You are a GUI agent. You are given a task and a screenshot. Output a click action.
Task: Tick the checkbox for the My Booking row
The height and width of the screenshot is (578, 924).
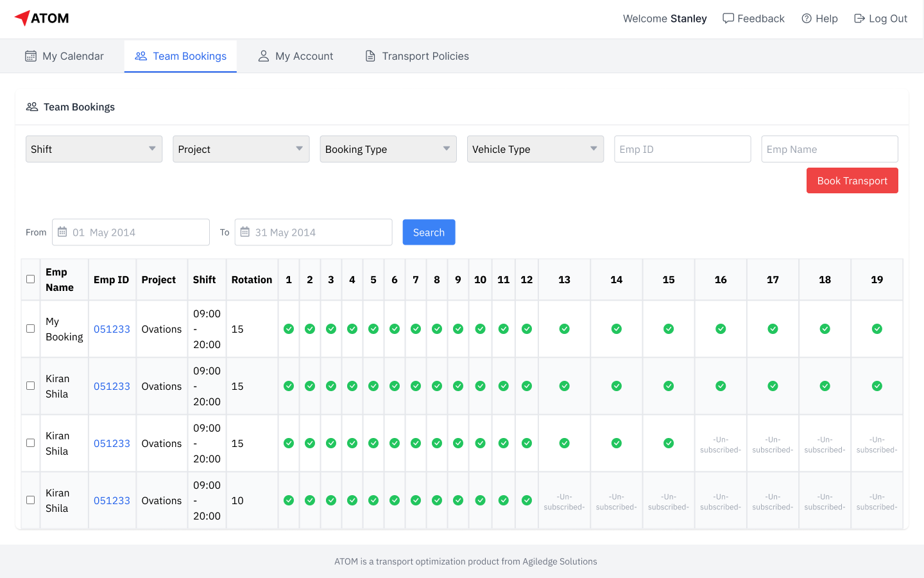[30, 329]
